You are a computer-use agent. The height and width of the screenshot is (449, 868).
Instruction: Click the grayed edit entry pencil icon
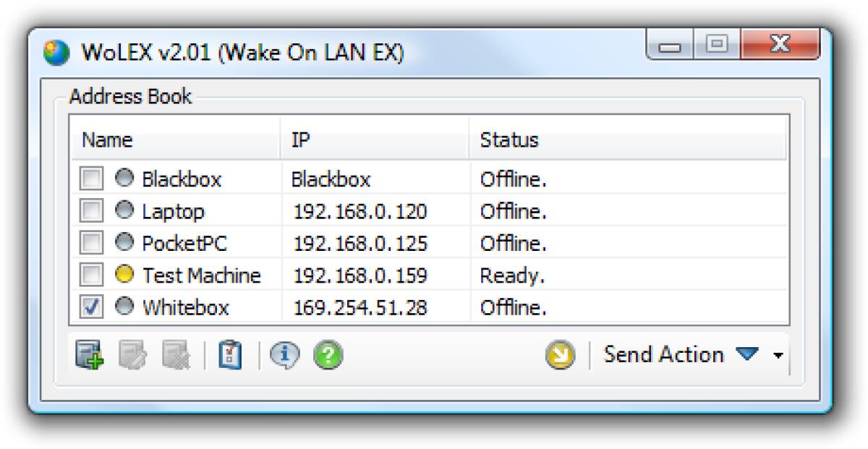[133, 355]
